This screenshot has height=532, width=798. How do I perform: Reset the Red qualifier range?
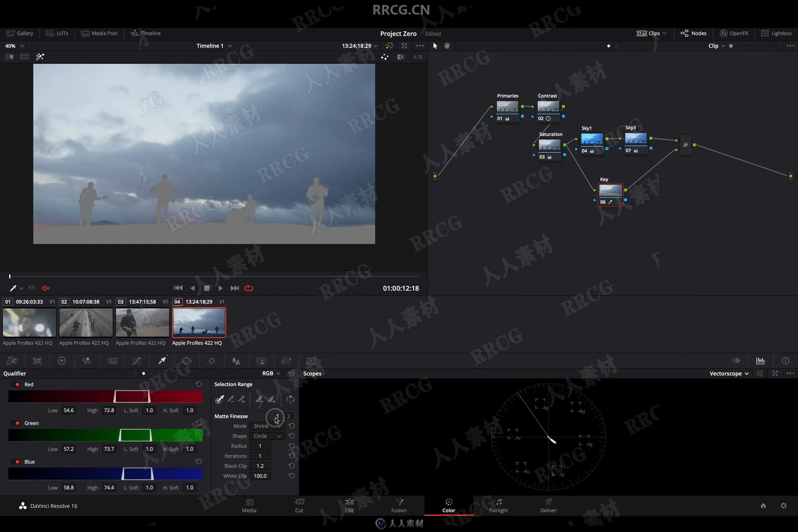click(198, 384)
